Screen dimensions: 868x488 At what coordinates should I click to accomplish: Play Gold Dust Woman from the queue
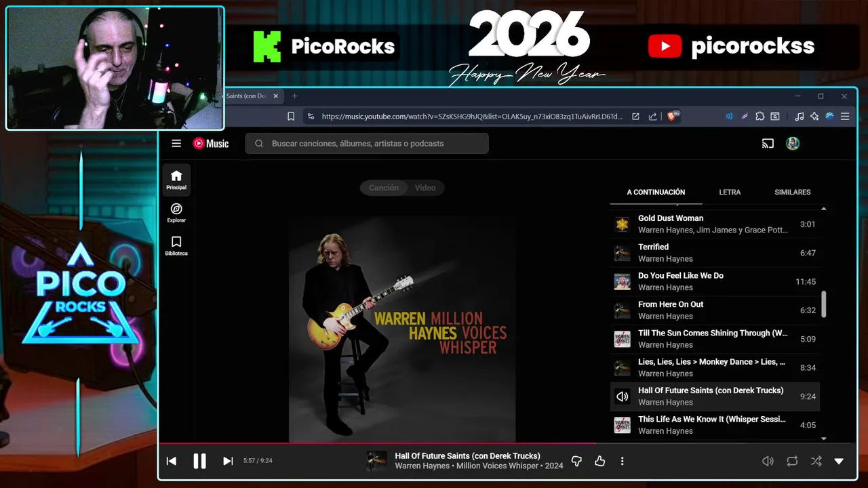point(715,224)
